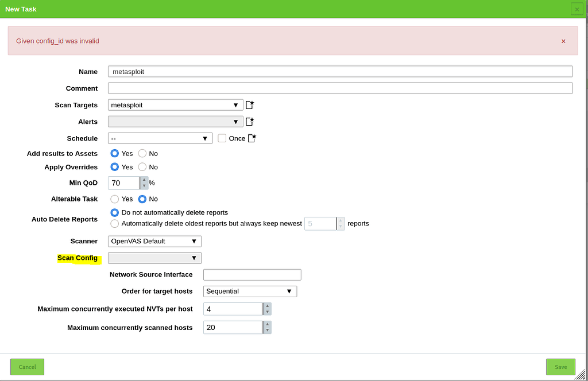Click the new alert icon

[250, 122]
